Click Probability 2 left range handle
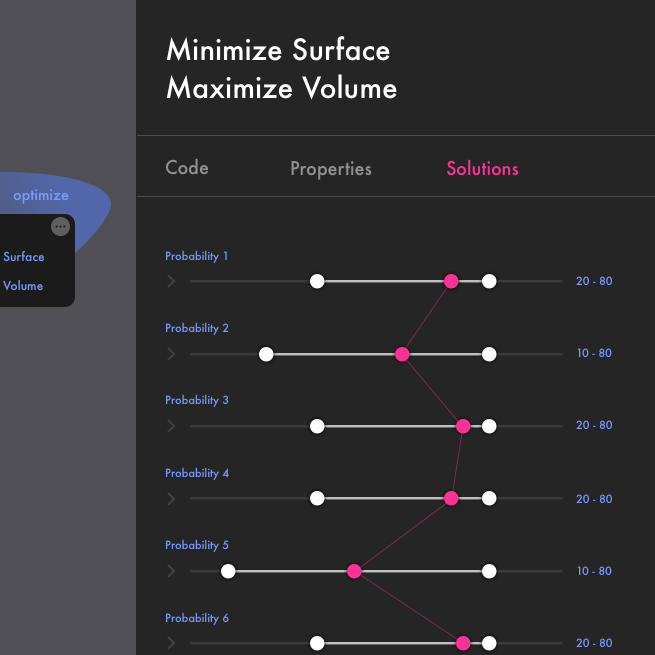 [266, 354]
